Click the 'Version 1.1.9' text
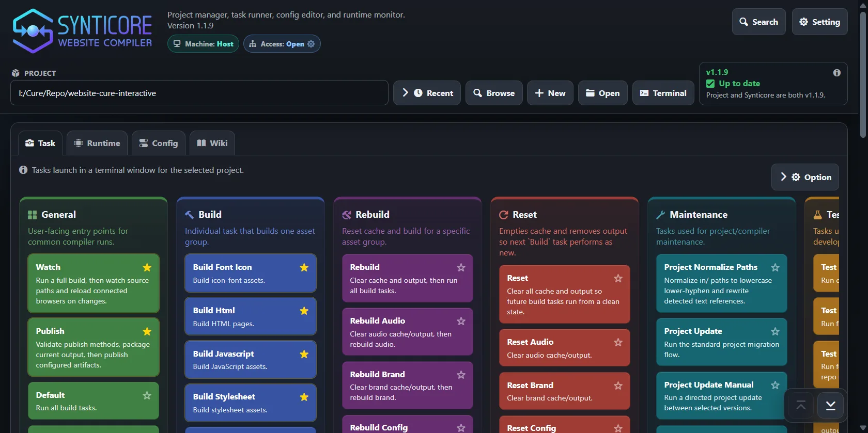 coord(190,26)
